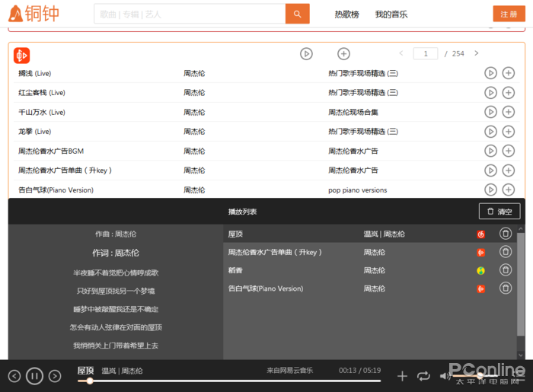Open the 我的音乐 my music tab
The width and height of the screenshot is (533, 392).
coord(391,14)
